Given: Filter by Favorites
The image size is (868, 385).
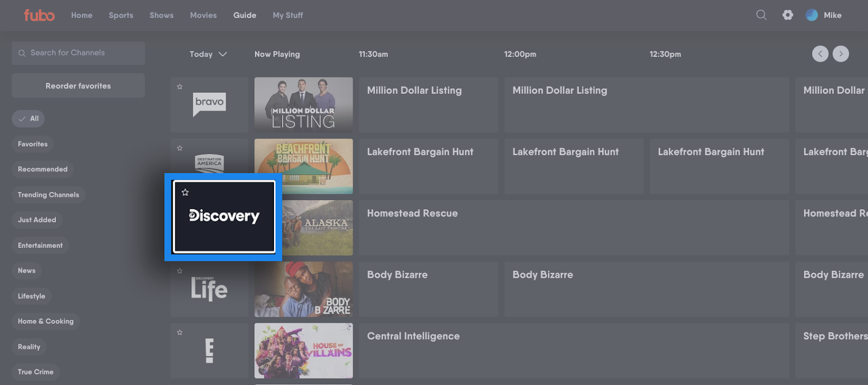Looking at the screenshot, I should (x=33, y=144).
